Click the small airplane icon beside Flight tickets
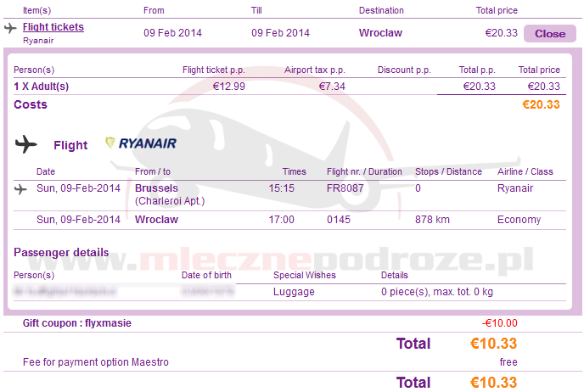 [x=10, y=28]
